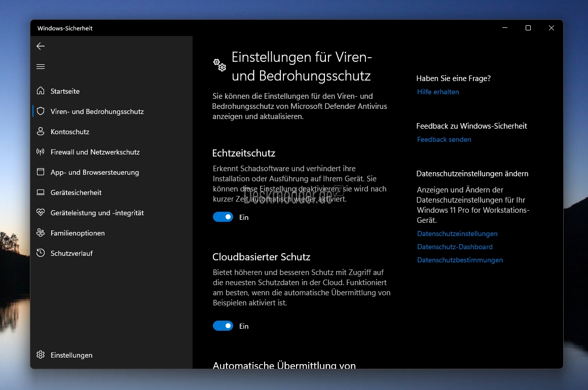
Task: Click the shield icon for Virenschutz
Action: tap(41, 111)
